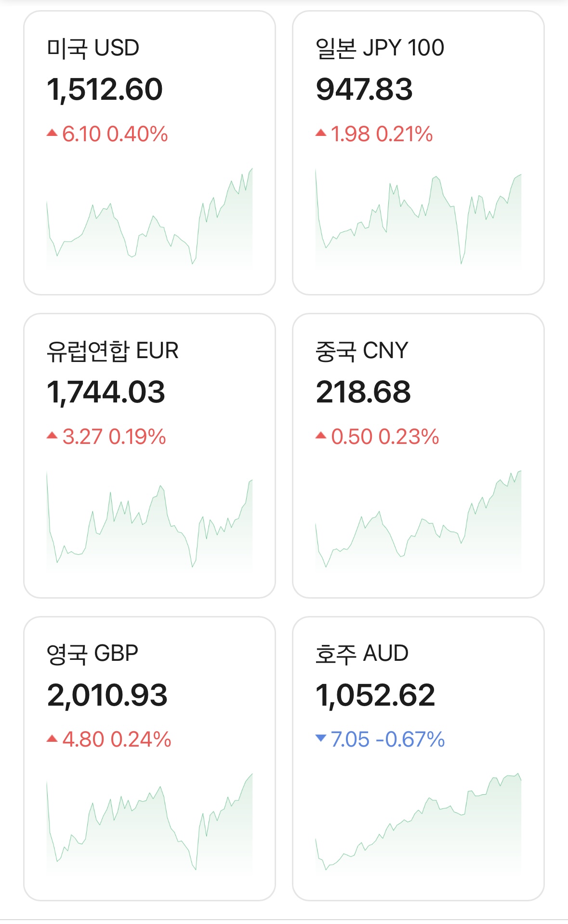Click the red up arrow on USD card

[52, 133]
